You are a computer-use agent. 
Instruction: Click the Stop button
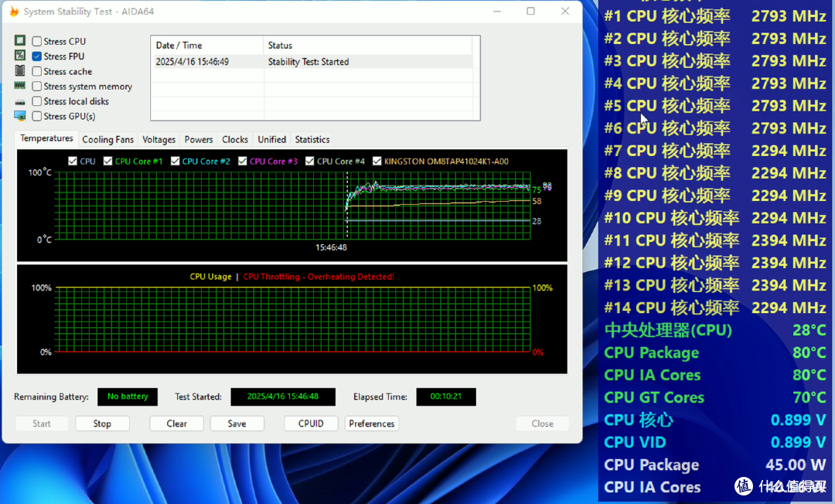pos(102,424)
